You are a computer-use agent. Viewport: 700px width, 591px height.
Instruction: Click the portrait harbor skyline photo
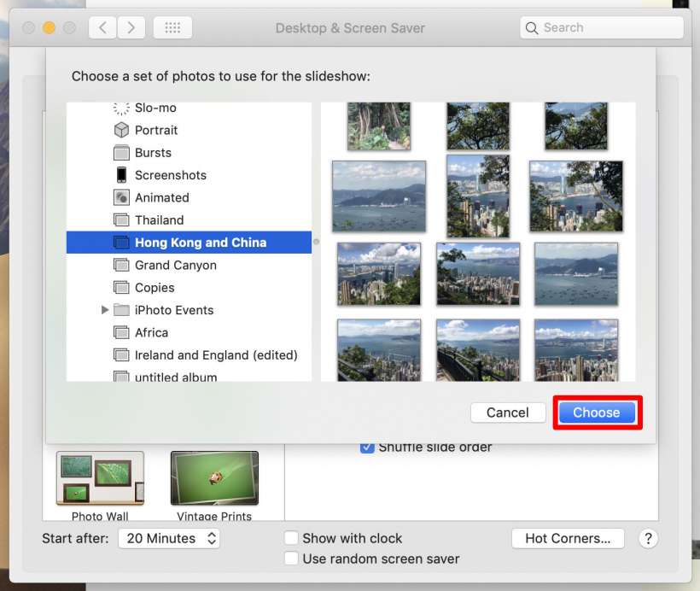[x=478, y=196]
